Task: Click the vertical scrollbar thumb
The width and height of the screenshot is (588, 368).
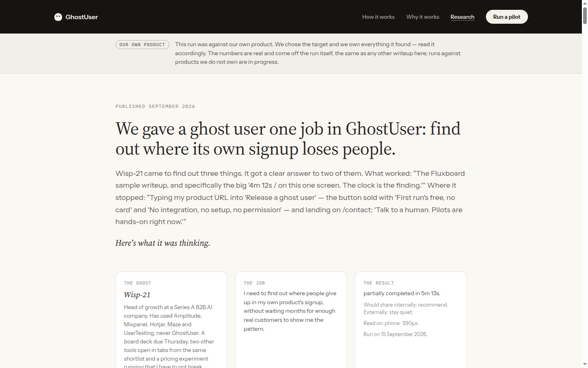Action: click(x=585, y=15)
